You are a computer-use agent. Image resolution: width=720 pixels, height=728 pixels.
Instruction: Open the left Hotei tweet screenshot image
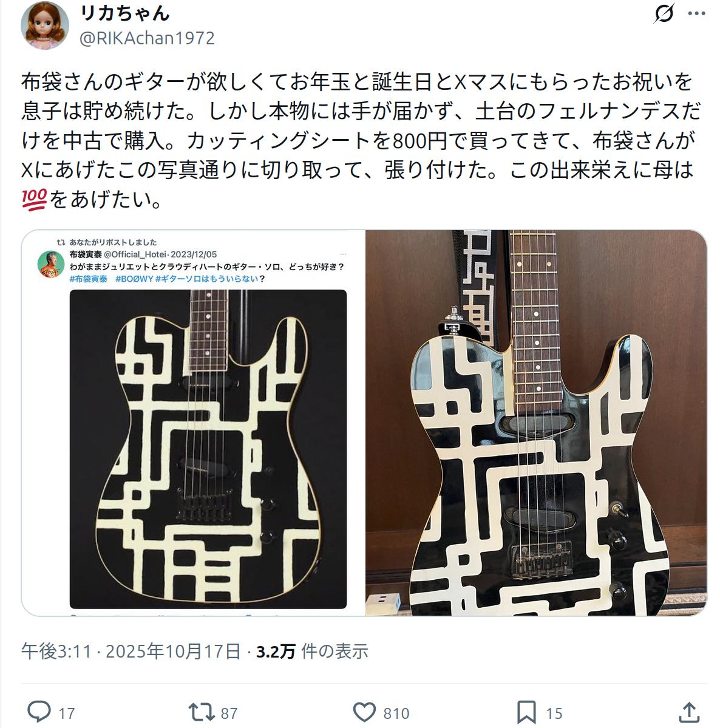(193, 423)
